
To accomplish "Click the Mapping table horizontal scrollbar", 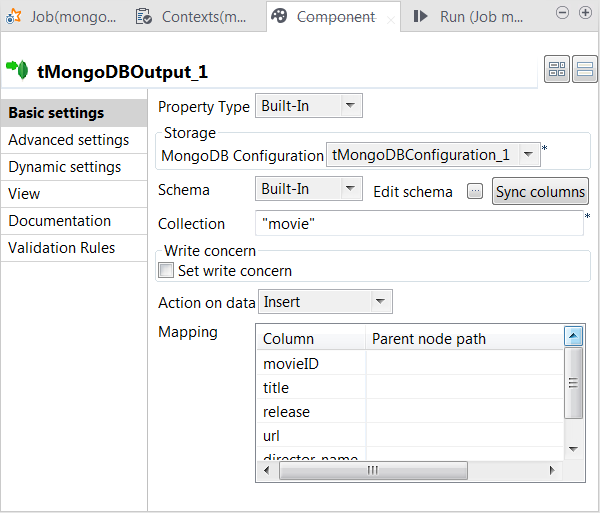I will click(x=373, y=470).
